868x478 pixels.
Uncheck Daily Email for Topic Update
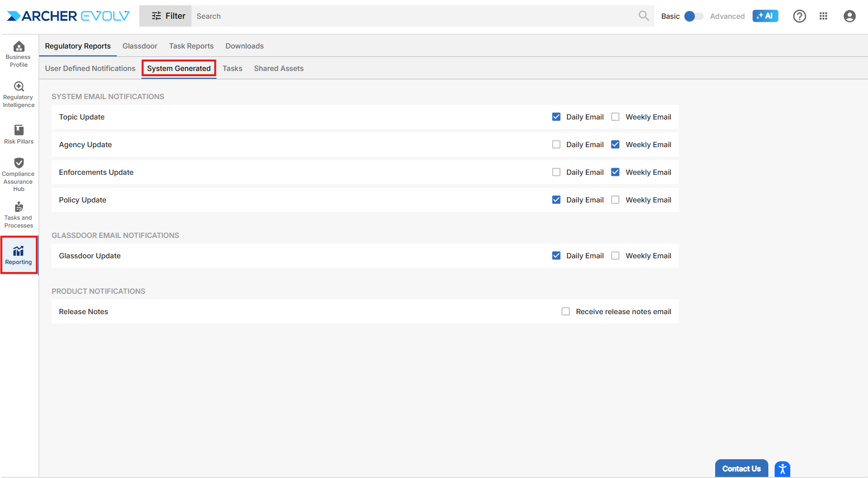point(556,117)
